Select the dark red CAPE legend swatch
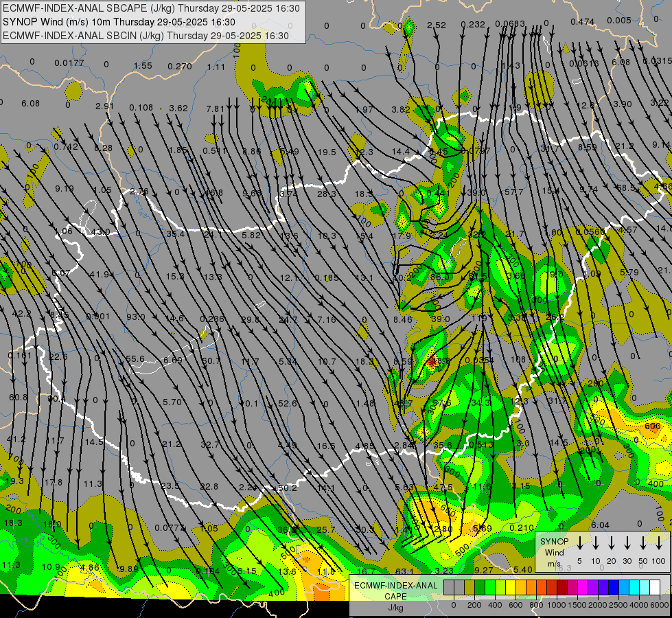This screenshot has width=672, height=618. [x=562, y=588]
